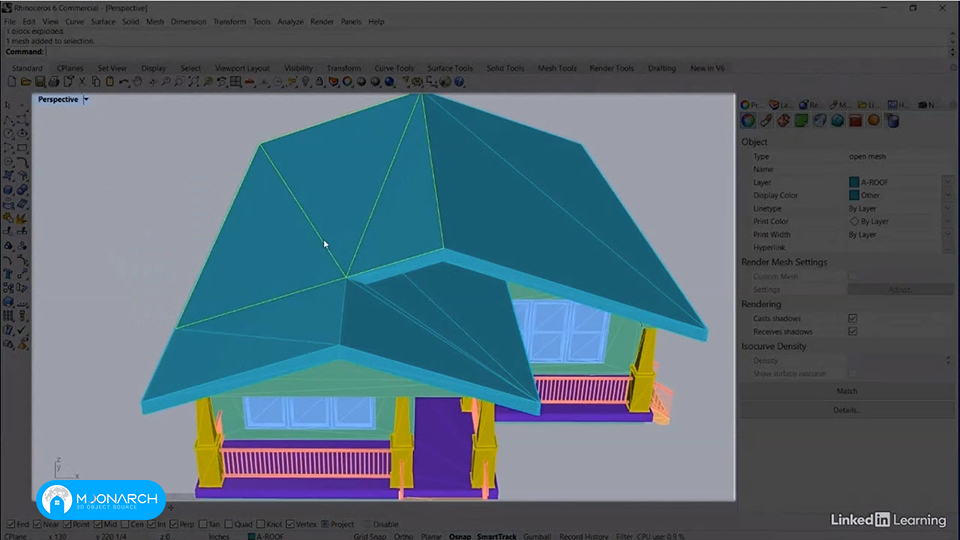Image resolution: width=960 pixels, height=540 pixels.
Task: Open the red box Displacement page icon
Action: pyautogui.click(x=855, y=121)
